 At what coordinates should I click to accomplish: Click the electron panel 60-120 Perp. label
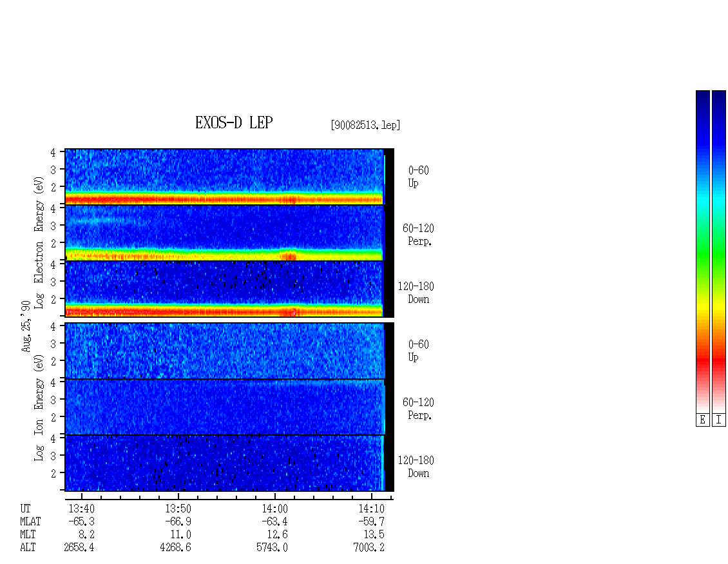pos(418,235)
